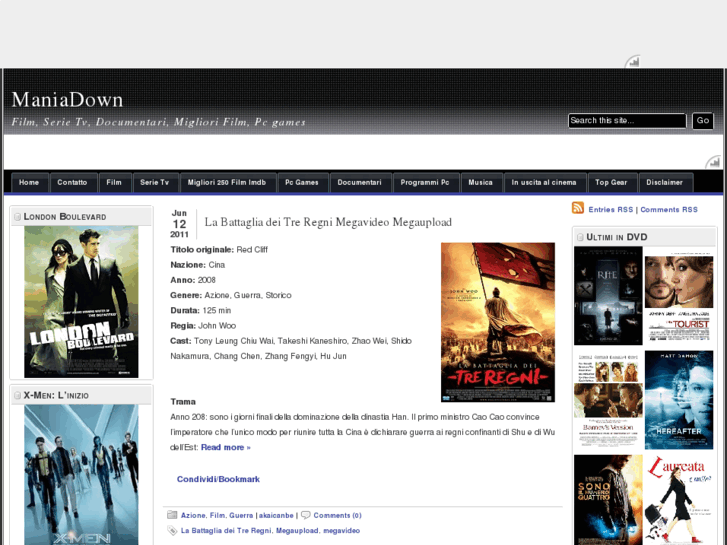This screenshot has height=545, width=727.
Task: Open the Contatto menu item
Action: [72, 182]
